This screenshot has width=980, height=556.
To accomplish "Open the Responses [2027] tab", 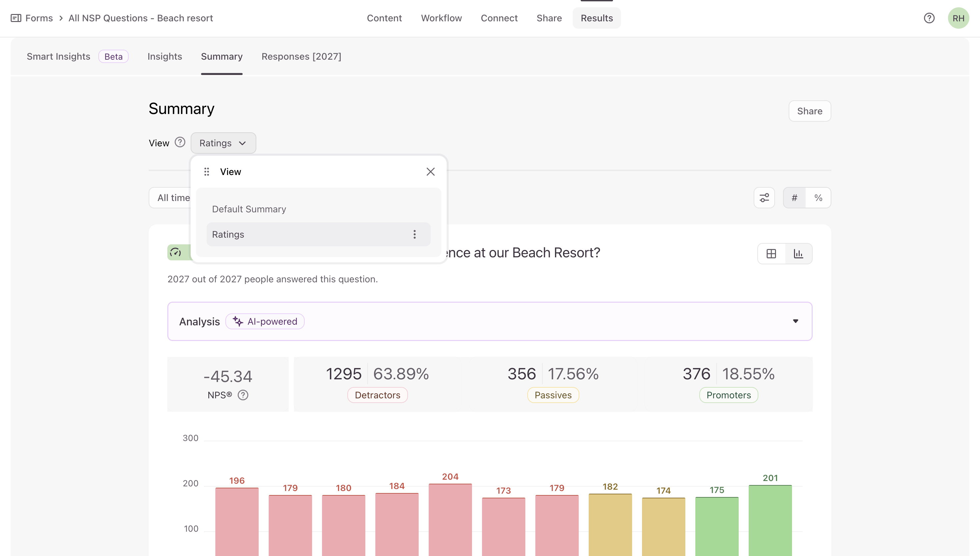I will (301, 57).
